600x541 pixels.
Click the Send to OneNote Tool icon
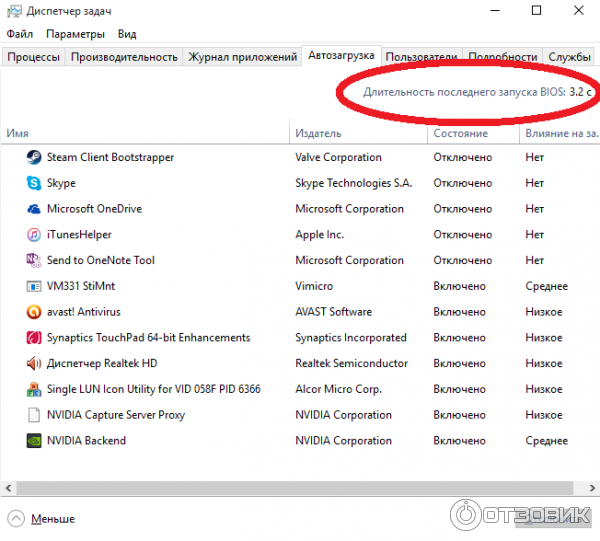pyautogui.click(x=33, y=260)
